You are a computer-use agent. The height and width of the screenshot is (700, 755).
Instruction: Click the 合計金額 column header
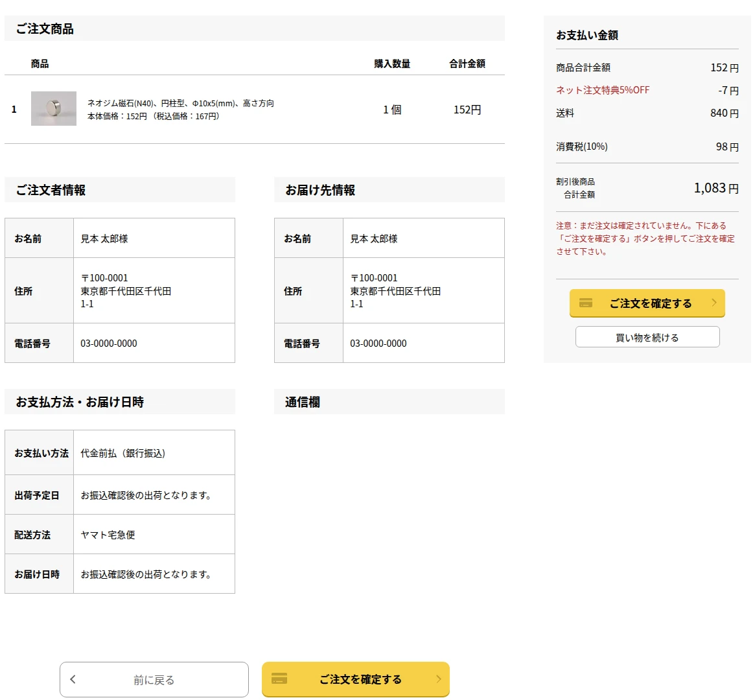(x=467, y=64)
